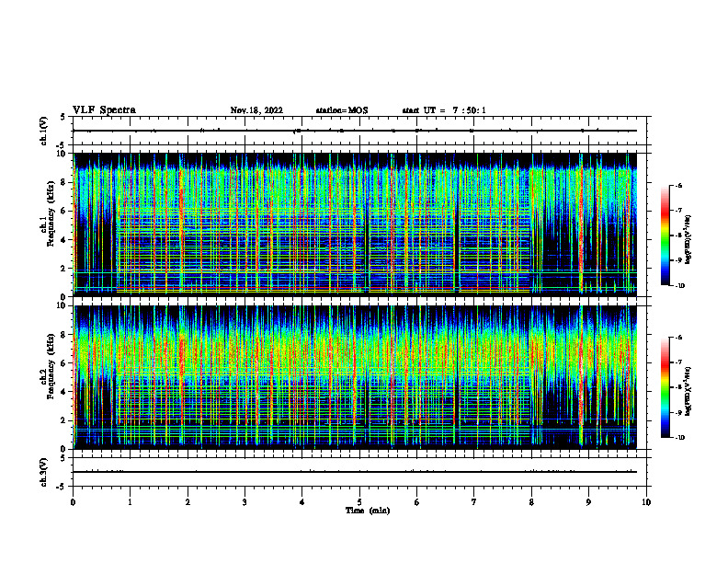Click time axis tick label "8"
Screen dimensions: 728x563
point(531,502)
